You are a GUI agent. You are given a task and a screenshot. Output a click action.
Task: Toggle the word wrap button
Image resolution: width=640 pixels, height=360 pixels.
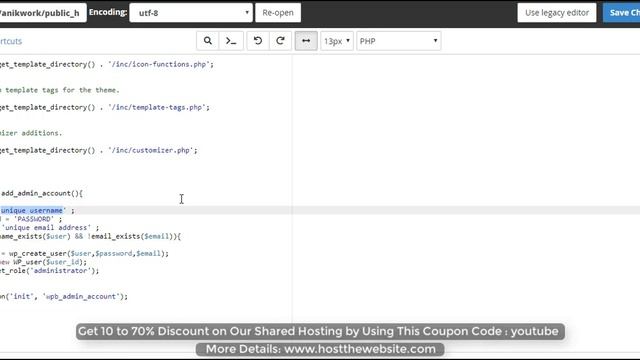pyautogui.click(x=306, y=41)
